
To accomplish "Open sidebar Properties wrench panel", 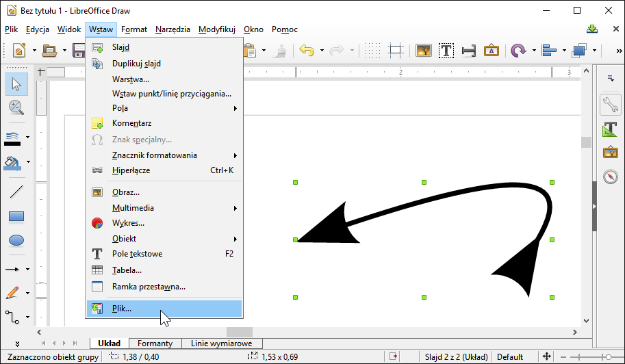I will tap(610, 105).
